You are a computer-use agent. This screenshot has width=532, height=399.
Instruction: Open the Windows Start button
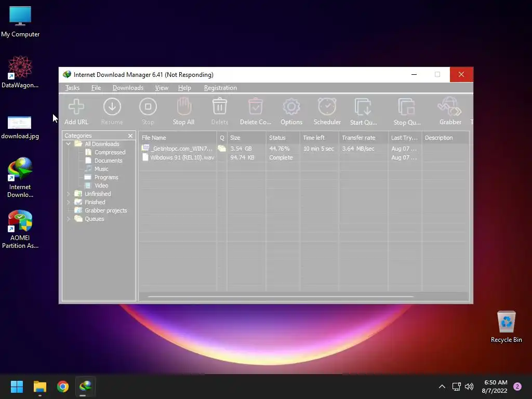tap(17, 387)
